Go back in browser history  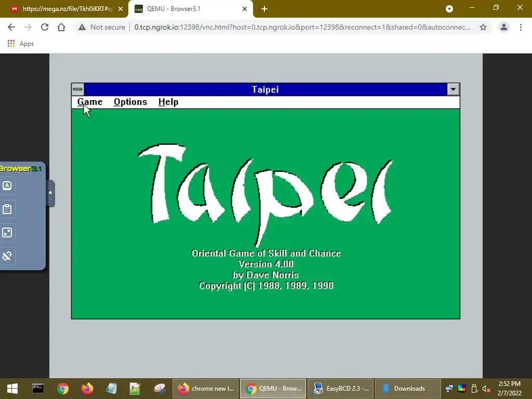coord(11,27)
